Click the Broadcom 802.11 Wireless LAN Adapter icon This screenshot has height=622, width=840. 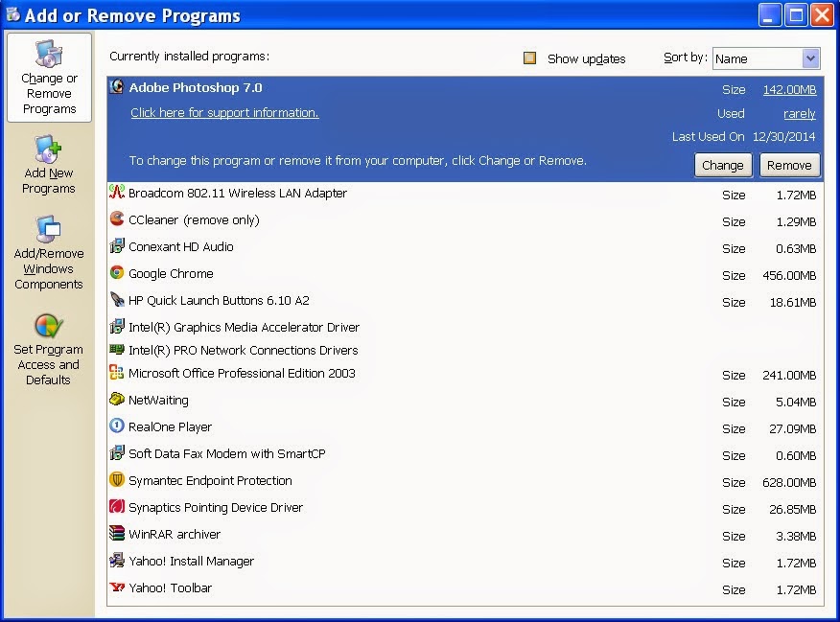click(117, 193)
